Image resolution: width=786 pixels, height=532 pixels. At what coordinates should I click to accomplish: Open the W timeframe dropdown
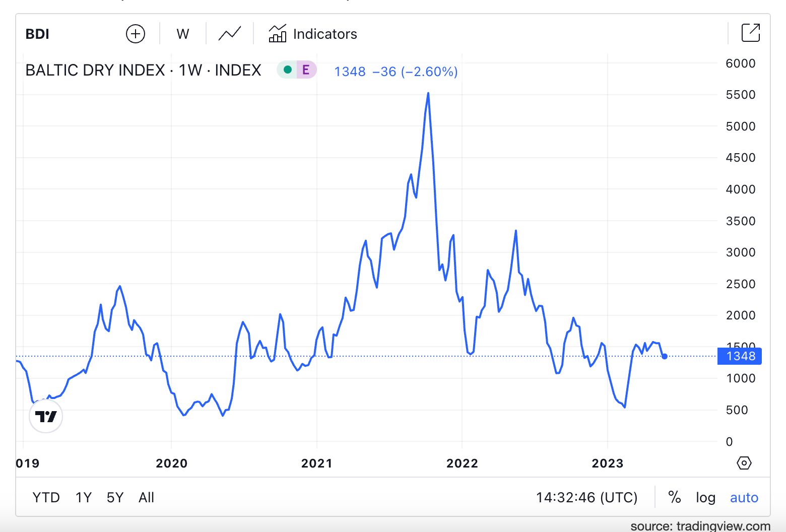coord(182,34)
